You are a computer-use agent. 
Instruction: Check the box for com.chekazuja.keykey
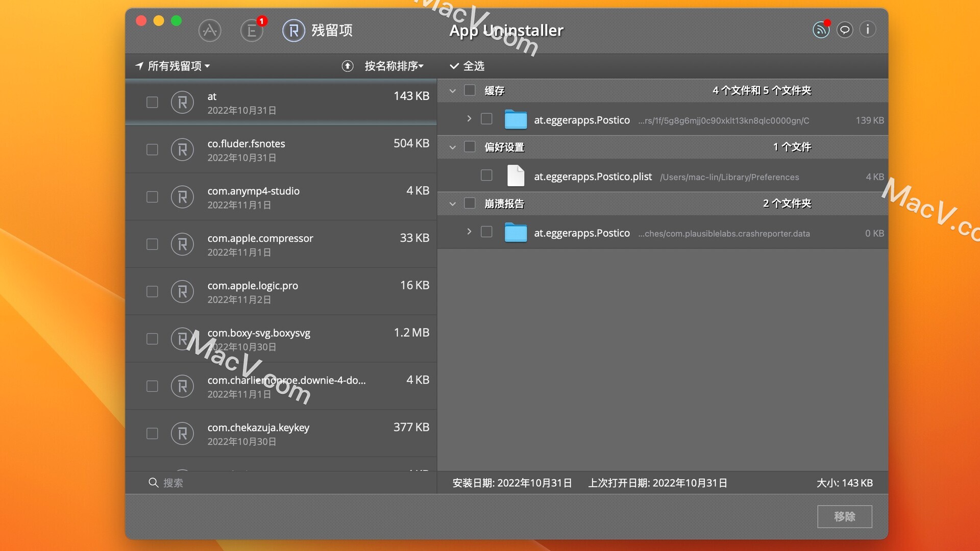(x=152, y=434)
